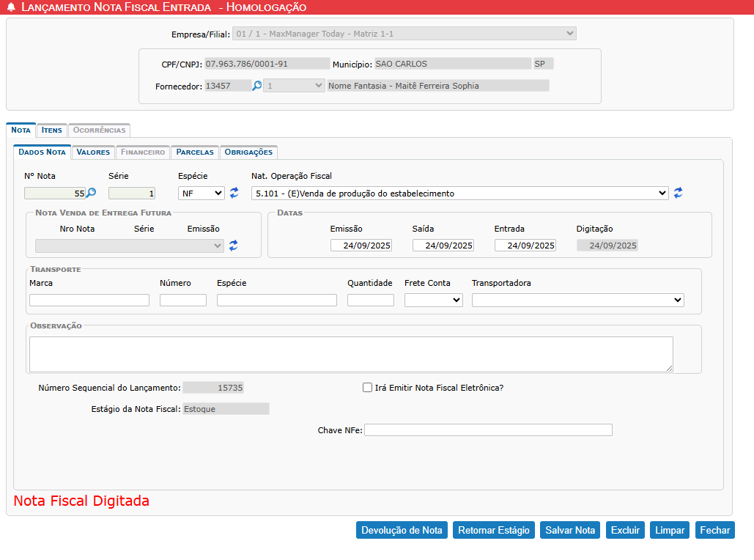Click the search icon next to Nº Nota
This screenshot has height=560, width=754.
(91, 194)
